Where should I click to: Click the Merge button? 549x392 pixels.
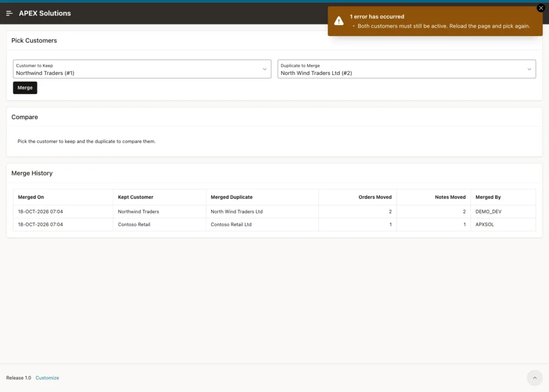click(x=25, y=87)
